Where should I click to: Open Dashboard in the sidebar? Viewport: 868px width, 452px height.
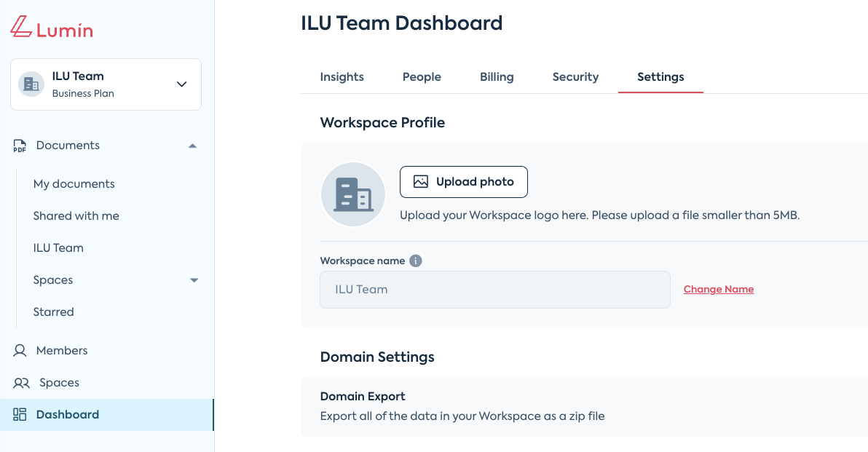click(x=106, y=415)
